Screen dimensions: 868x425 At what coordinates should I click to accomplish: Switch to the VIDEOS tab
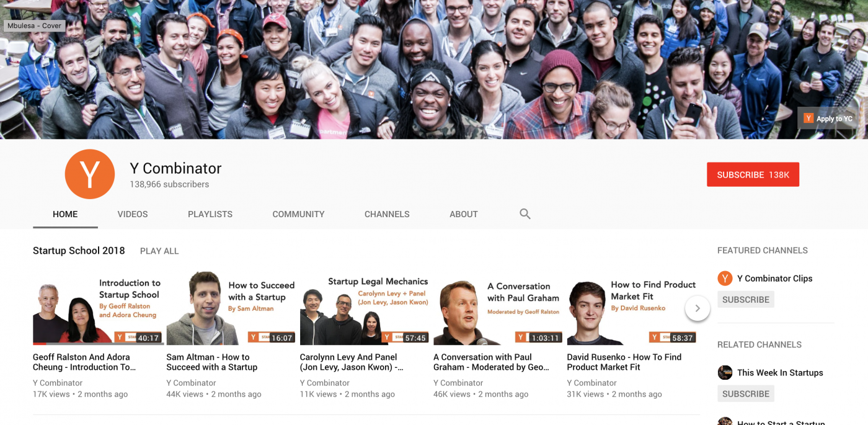pyautogui.click(x=132, y=214)
